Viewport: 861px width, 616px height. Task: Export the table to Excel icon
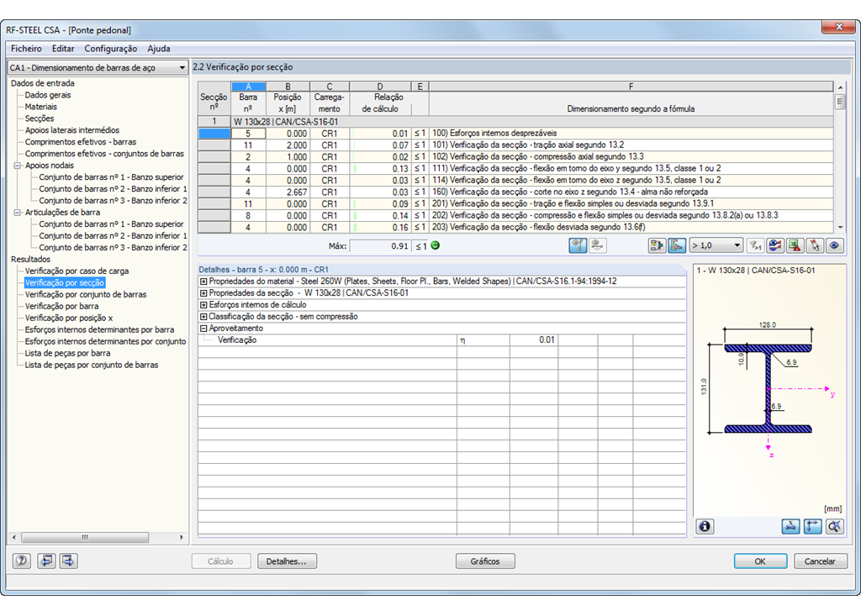click(x=795, y=246)
